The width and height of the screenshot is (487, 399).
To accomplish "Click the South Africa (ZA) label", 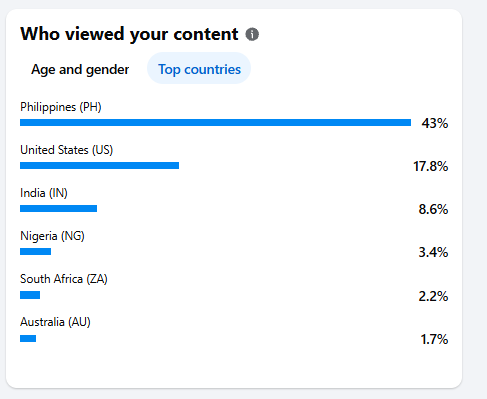I will click(64, 279).
